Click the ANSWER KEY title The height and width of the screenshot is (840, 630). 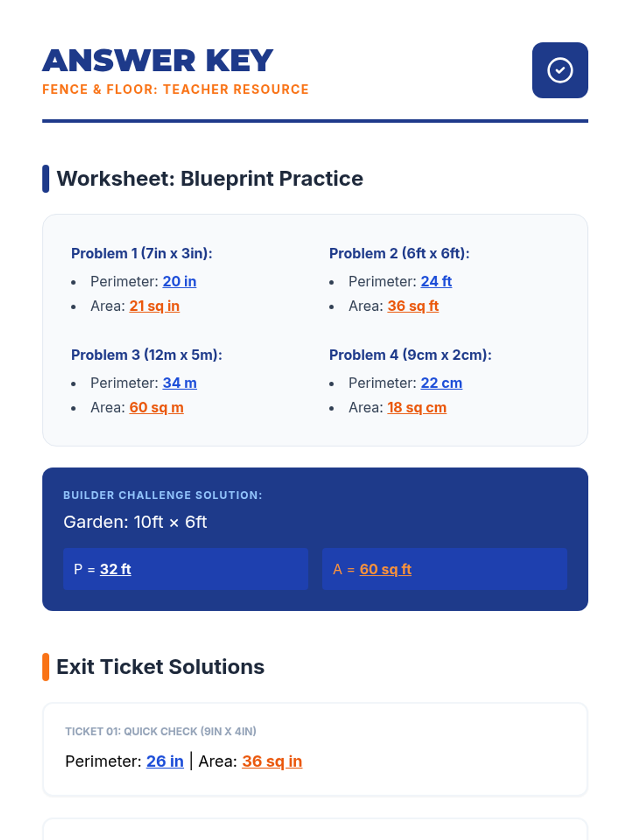click(158, 60)
